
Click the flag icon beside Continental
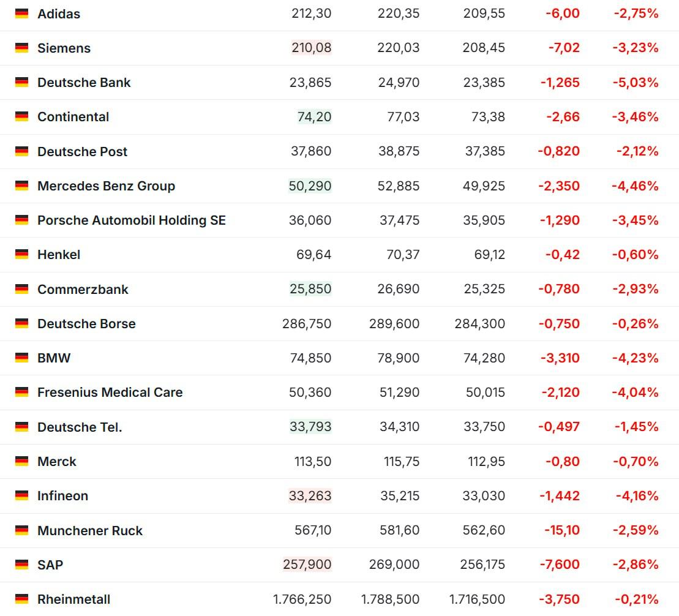[x=22, y=116]
